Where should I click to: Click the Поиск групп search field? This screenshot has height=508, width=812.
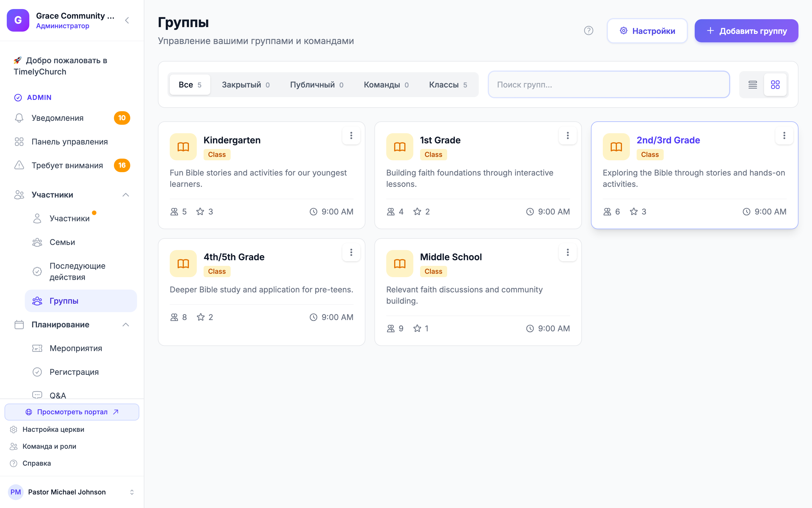pos(609,85)
